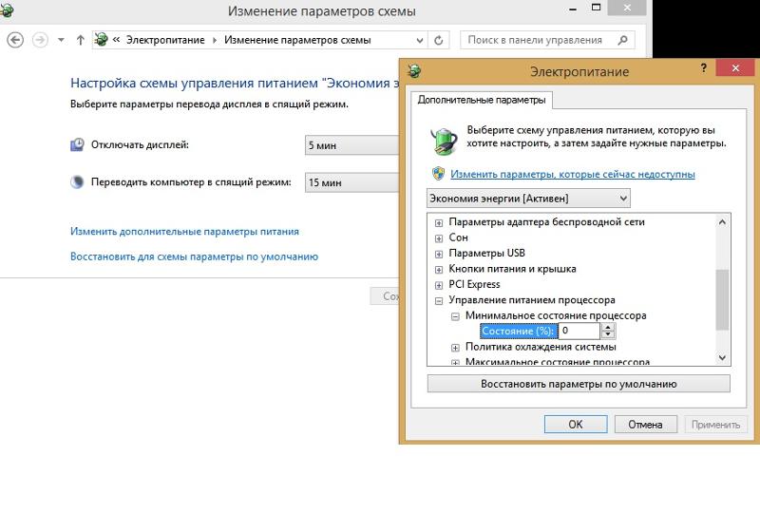Expand Параметры USB node
This screenshot has height=532, width=760.
click(x=439, y=254)
